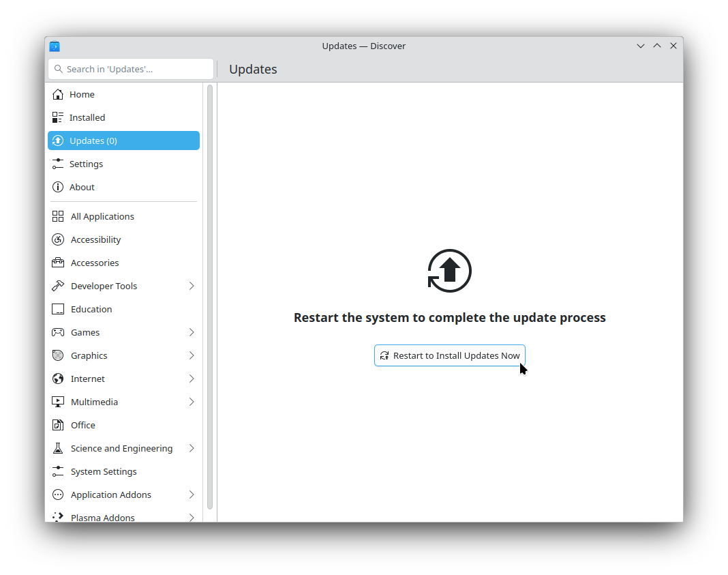Viewport: 728px width, 575px height.
Task: Expand the Games subcategories chevron
Action: (x=192, y=332)
